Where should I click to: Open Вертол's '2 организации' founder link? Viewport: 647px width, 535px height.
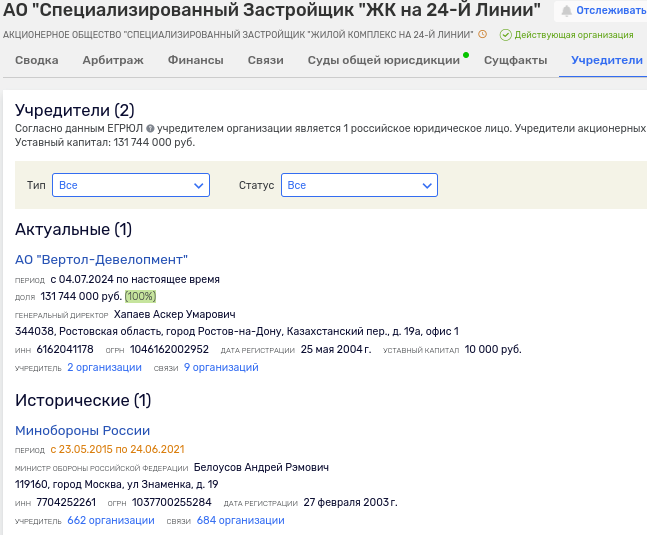104,368
